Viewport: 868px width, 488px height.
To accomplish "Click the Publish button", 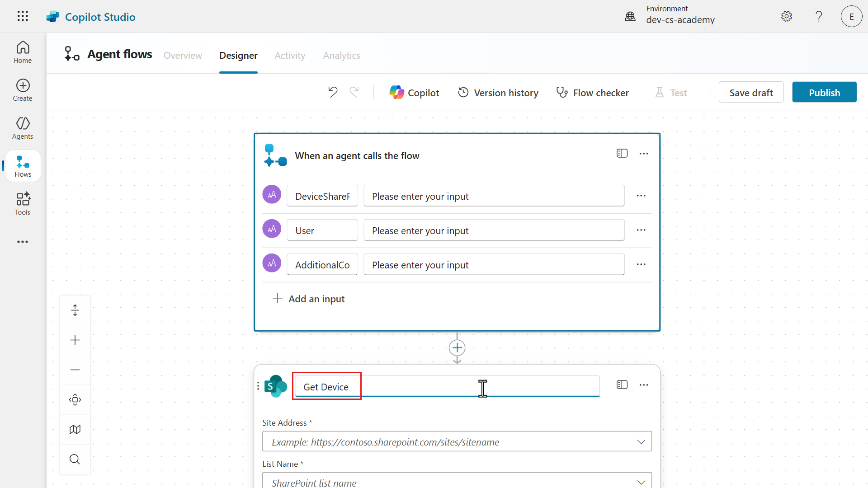I will (x=824, y=93).
